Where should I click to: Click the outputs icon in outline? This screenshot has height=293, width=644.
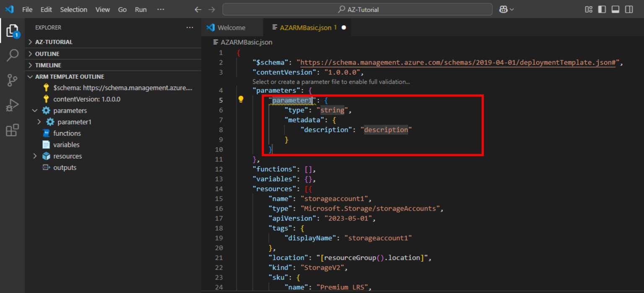[x=46, y=167]
